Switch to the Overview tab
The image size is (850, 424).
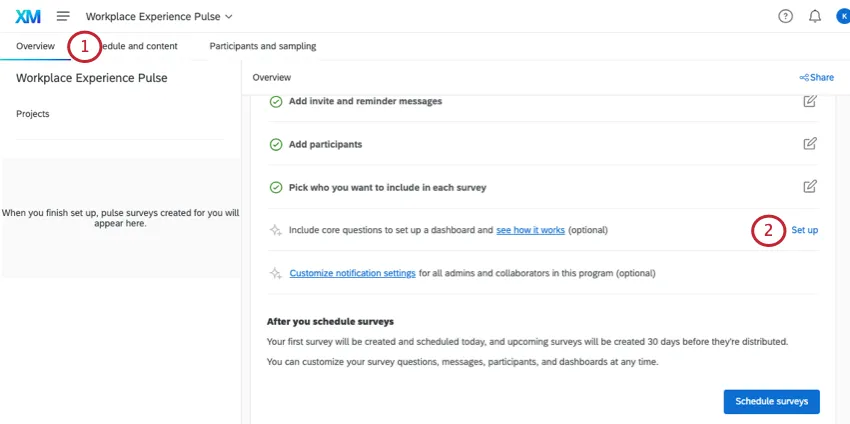pyautogui.click(x=35, y=46)
